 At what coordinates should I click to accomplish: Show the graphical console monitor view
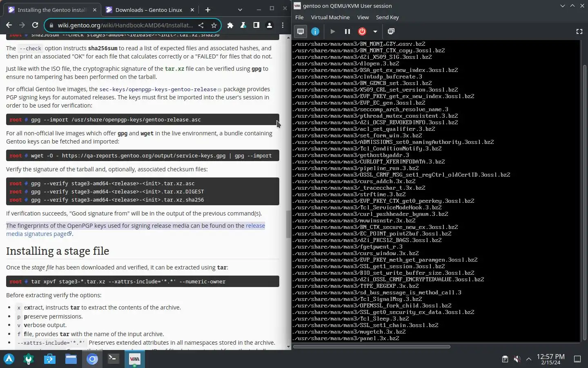coord(301,31)
